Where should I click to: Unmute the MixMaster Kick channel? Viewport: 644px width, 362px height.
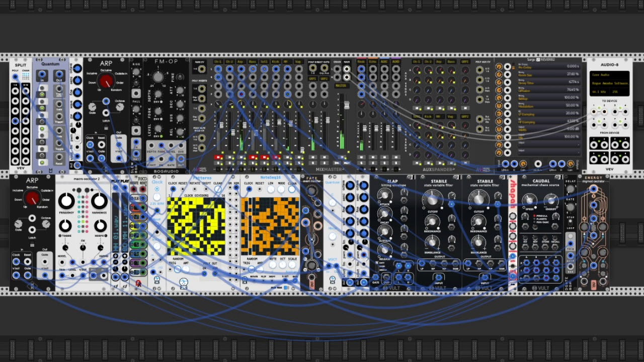(x=276, y=157)
